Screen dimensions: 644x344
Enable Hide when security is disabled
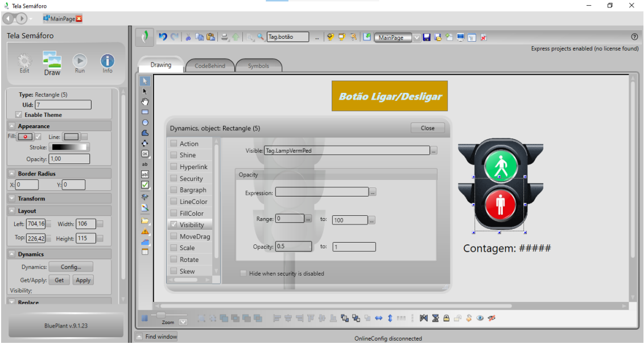[x=243, y=273]
